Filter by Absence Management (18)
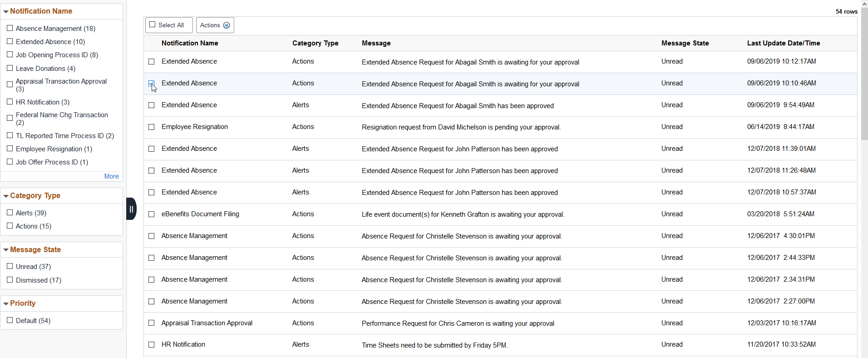The image size is (868, 358). 10,28
